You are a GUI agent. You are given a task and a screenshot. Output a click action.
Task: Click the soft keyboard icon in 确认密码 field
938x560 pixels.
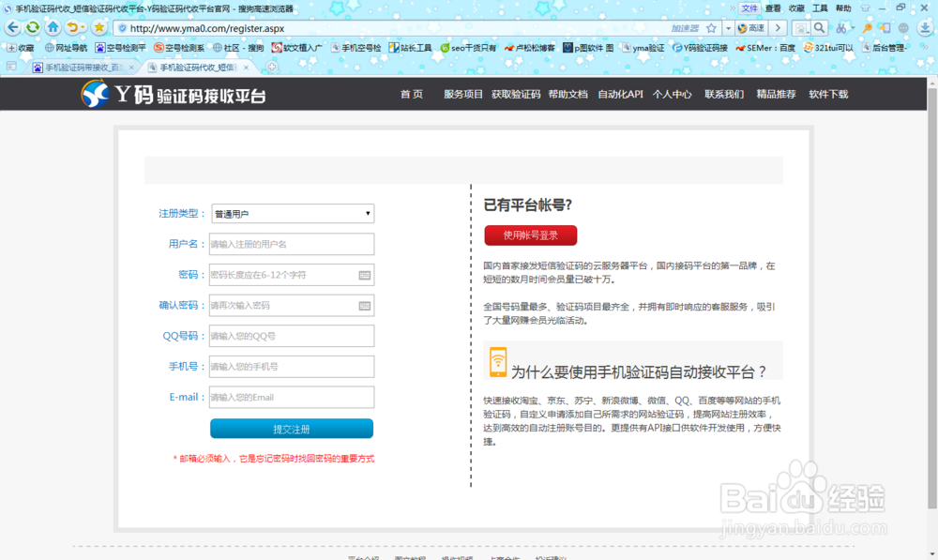tap(364, 306)
